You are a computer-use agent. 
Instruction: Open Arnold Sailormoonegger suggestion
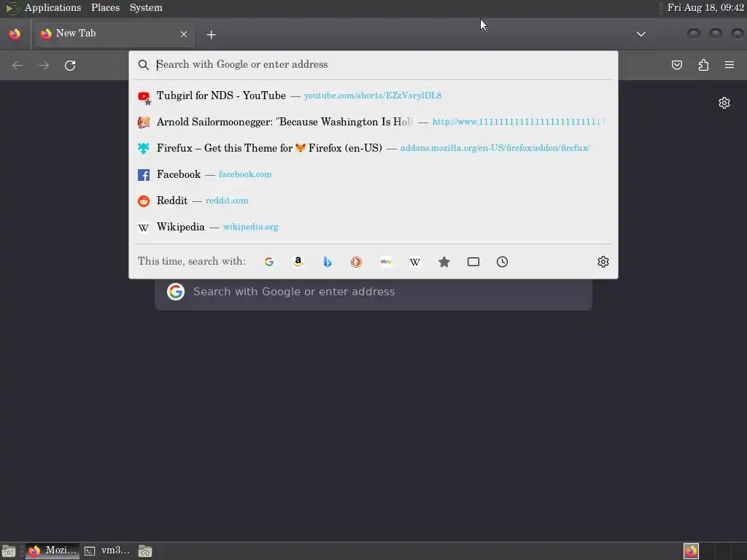point(373,122)
